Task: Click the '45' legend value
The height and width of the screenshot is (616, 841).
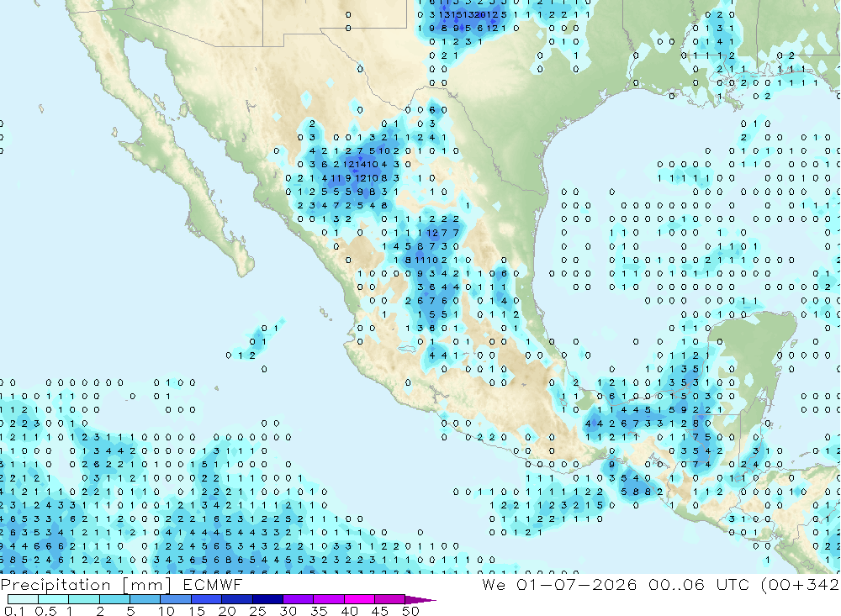Action: click(380, 611)
